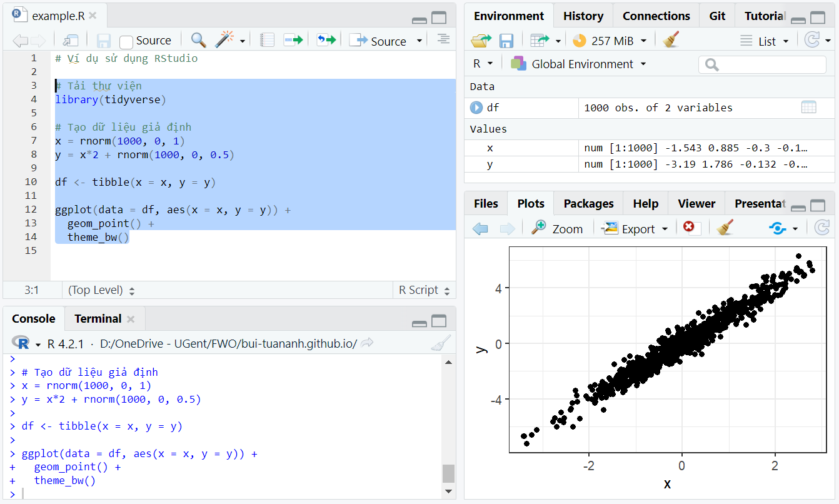Close the example.R tab

click(93, 15)
